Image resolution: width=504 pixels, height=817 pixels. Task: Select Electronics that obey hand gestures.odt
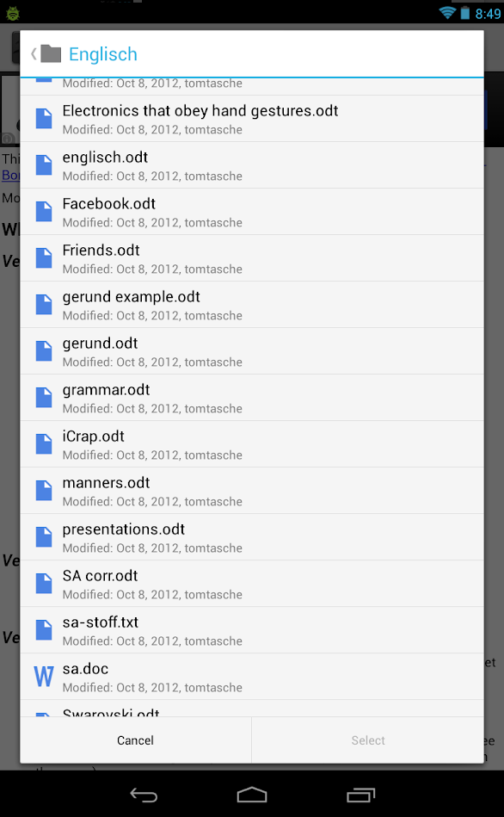click(x=252, y=119)
